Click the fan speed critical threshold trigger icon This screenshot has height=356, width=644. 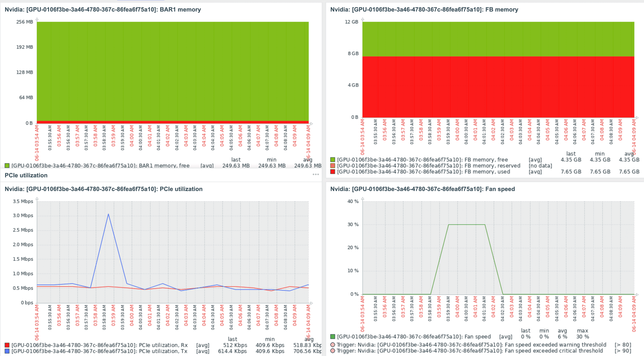coord(332,351)
